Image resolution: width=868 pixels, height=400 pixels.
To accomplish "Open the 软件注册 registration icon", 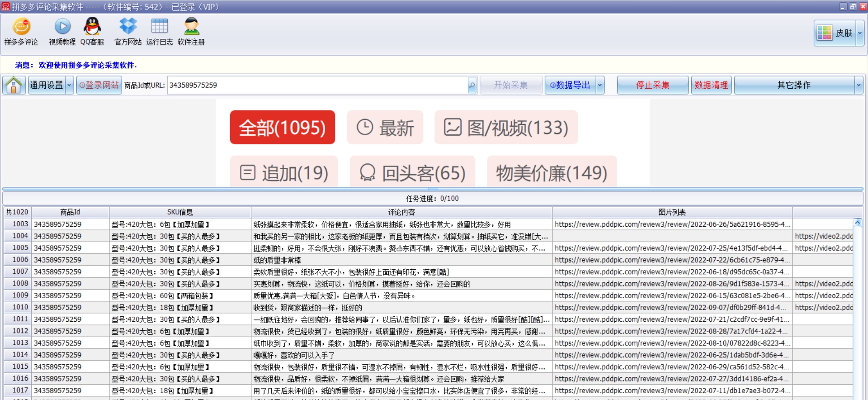I will [191, 32].
